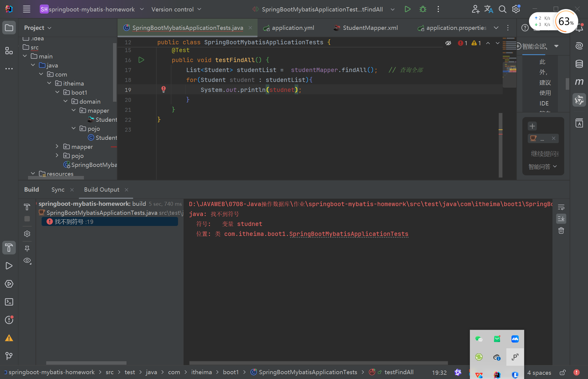Open the Database tool window
The image size is (588, 379).
click(579, 64)
